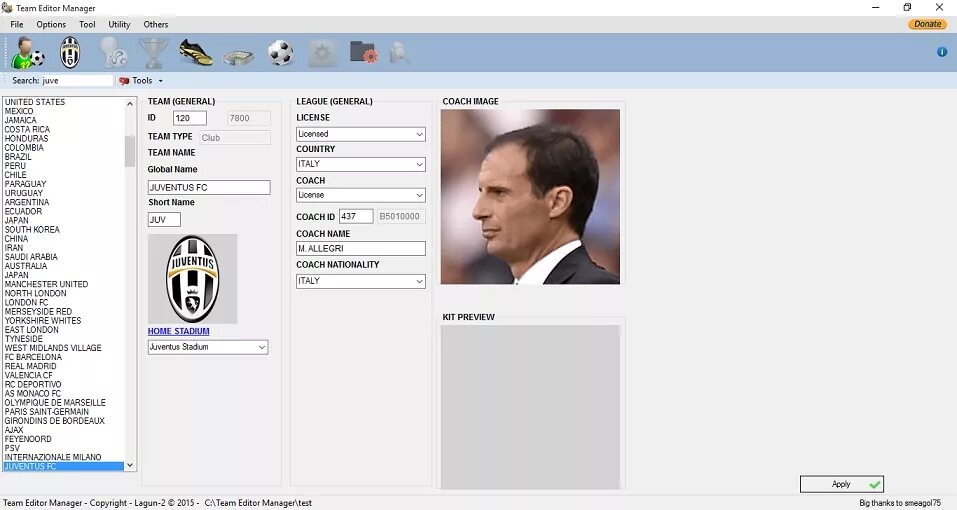
Task: Click the greyed gear settings icon
Action: [322, 54]
